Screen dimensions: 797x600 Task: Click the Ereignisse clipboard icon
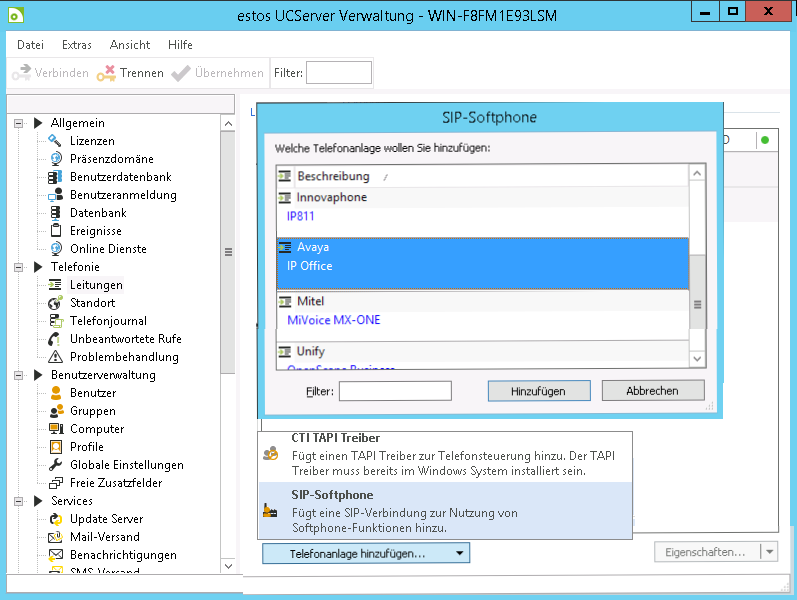click(x=55, y=231)
